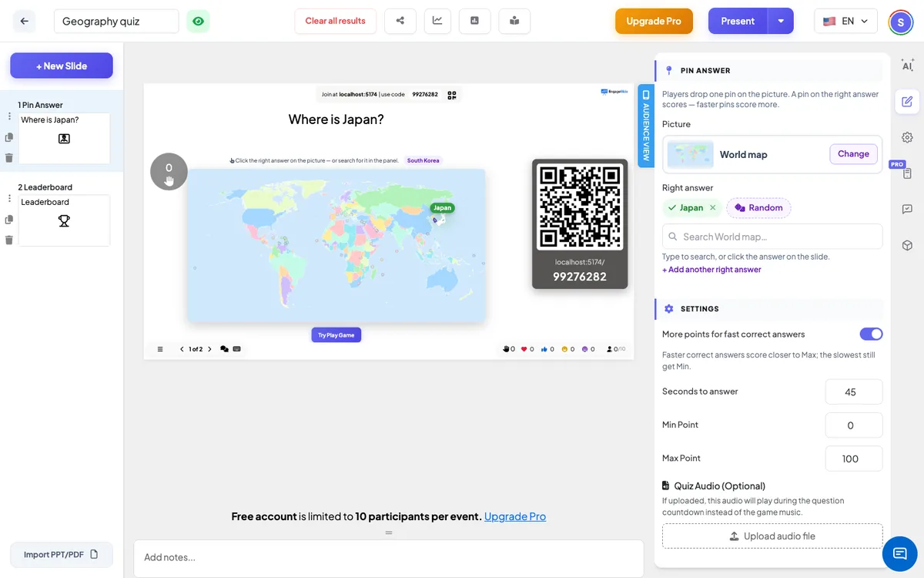
Task: Open the AI assistant sidebar icon
Action: [x=907, y=66]
